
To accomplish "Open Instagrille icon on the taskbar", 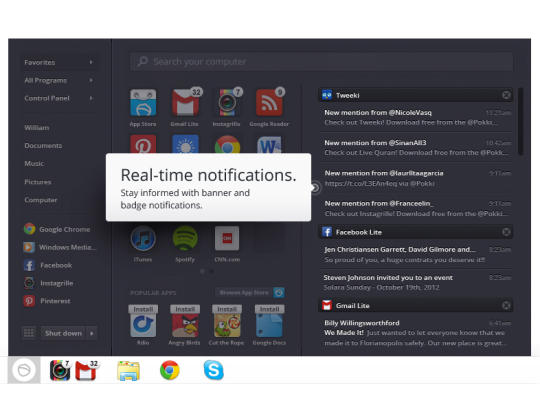I will click(x=60, y=370).
